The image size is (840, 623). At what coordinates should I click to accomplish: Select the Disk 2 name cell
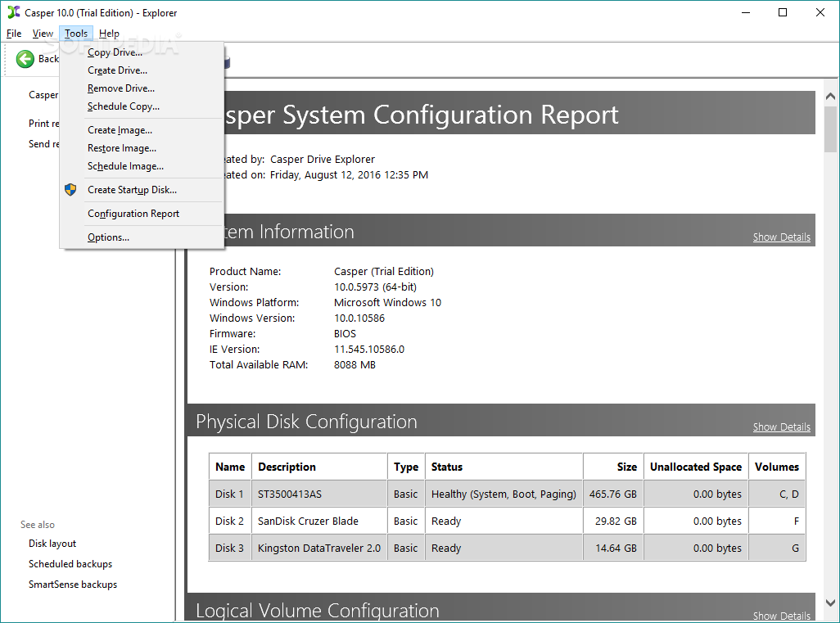point(230,521)
